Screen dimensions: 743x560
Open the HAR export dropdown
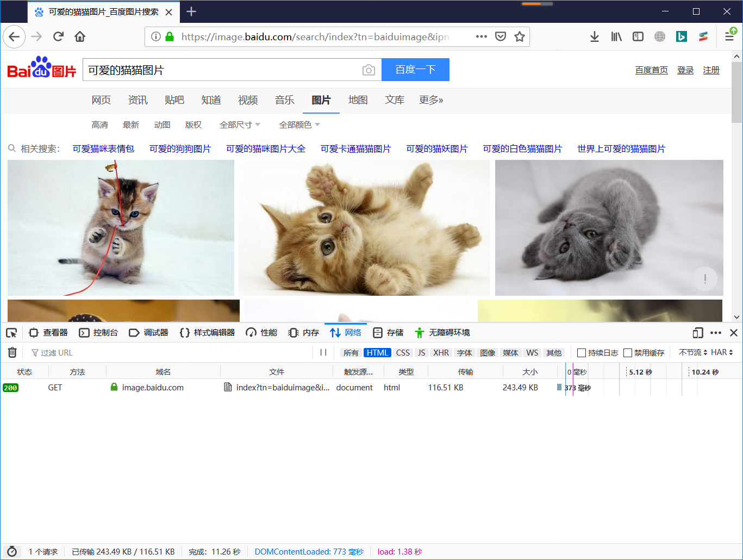722,352
